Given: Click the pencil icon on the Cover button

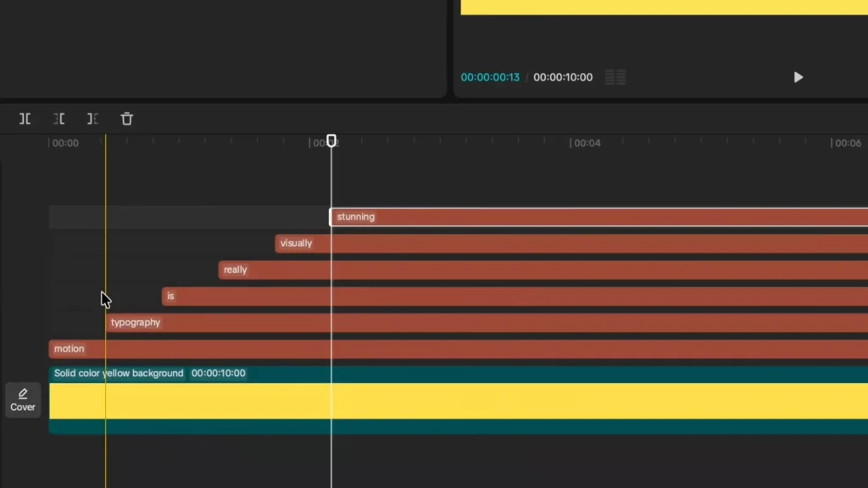Looking at the screenshot, I should [22, 392].
